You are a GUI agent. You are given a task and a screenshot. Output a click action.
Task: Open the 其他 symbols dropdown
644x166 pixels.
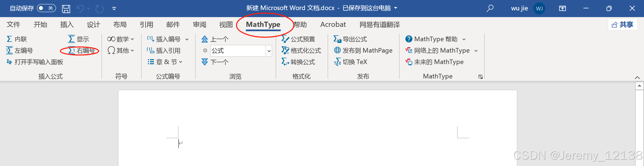coord(120,51)
